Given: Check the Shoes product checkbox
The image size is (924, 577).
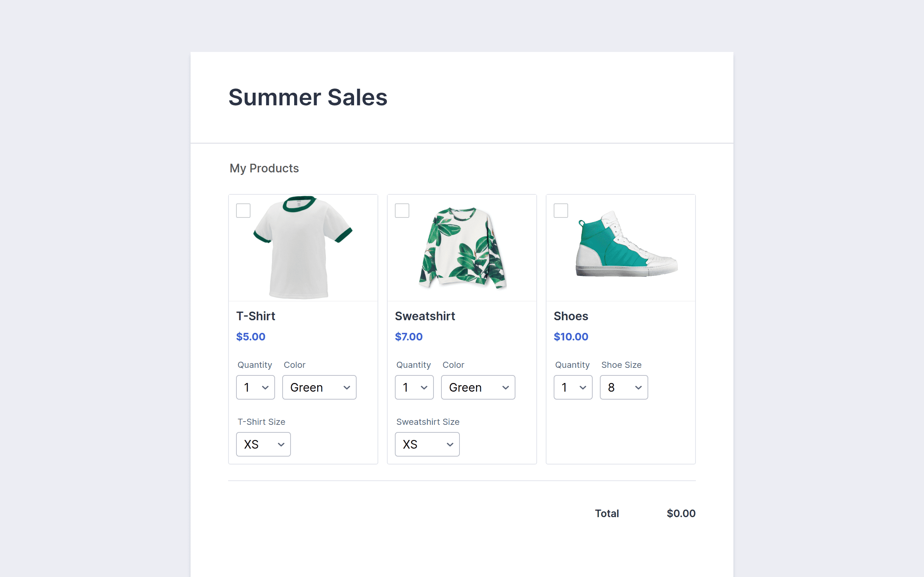Looking at the screenshot, I should pos(561,211).
